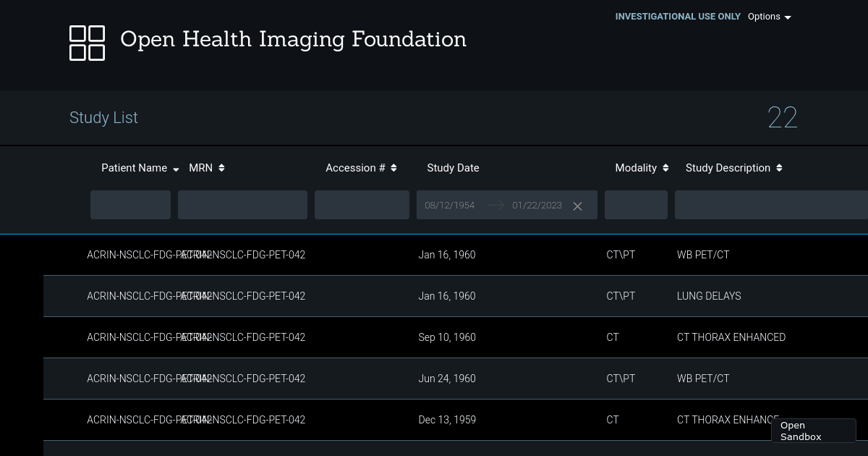Focus the Study Description filter input
868x456 pixels.
pyautogui.click(x=771, y=205)
